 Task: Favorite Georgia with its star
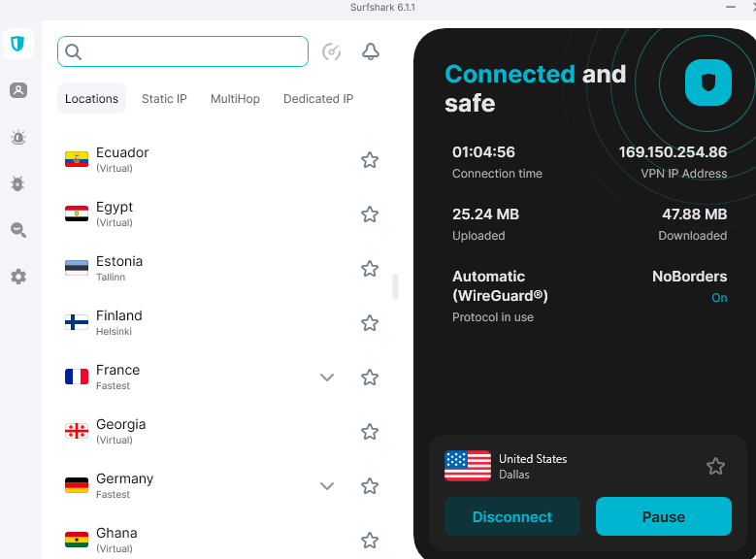(x=370, y=432)
